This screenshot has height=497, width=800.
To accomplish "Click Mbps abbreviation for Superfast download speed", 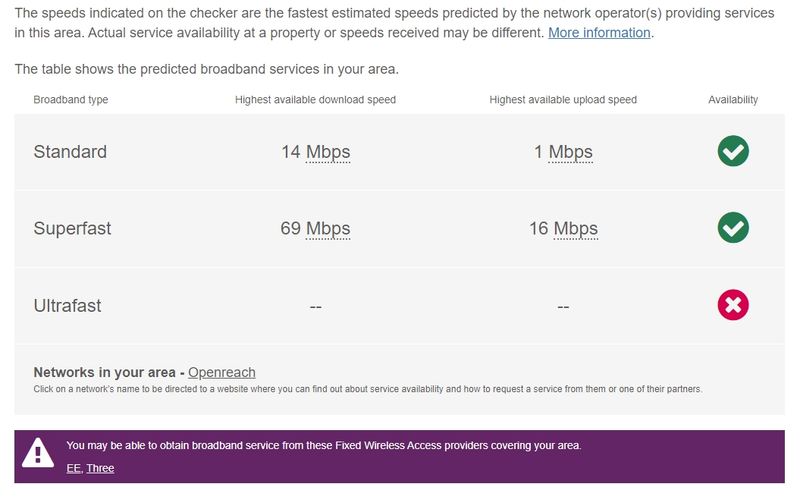I will tap(328, 228).
